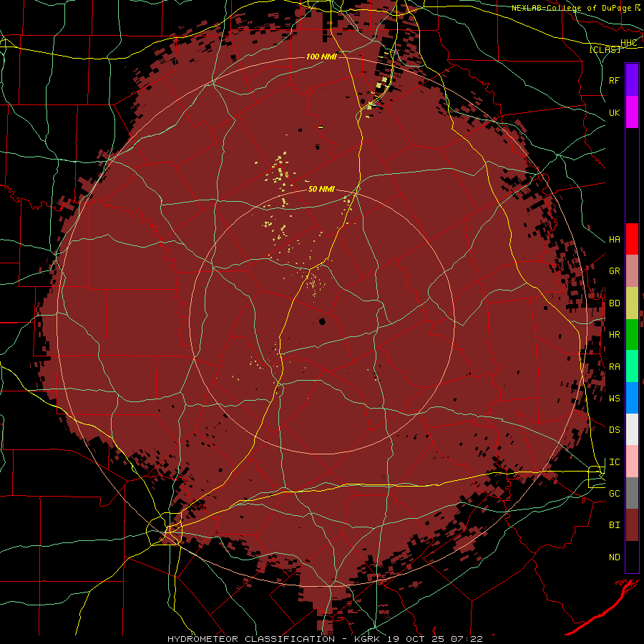Viewport: 644px width, 644px height.
Task: Click the HA legend label
Action: point(615,240)
